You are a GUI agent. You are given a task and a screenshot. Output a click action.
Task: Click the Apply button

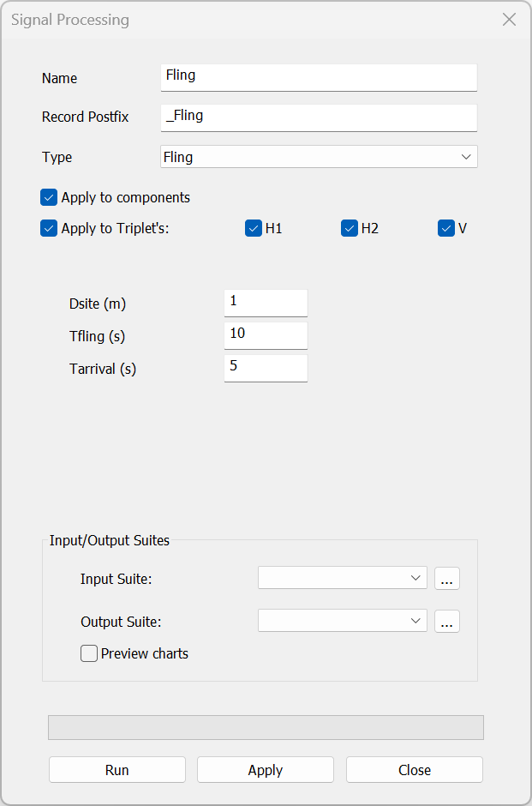[x=265, y=770]
